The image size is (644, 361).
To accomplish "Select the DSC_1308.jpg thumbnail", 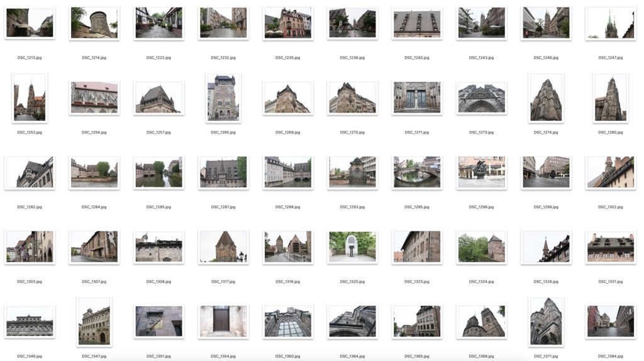I will pos(158,247).
